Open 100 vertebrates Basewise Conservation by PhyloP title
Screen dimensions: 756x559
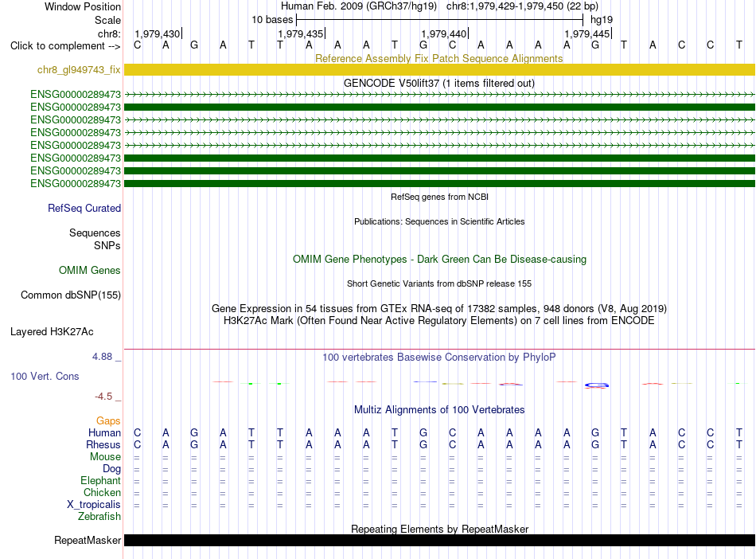[438, 358]
